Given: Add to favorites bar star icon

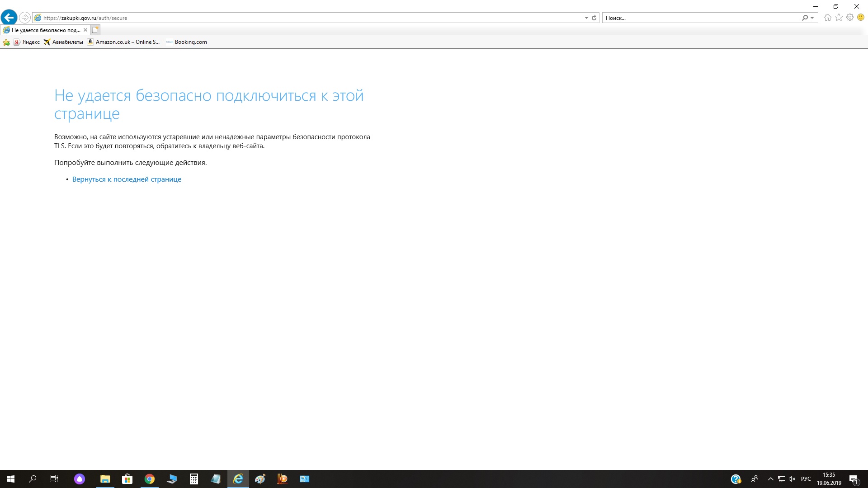Looking at the screenshot, I should [6, 42].
